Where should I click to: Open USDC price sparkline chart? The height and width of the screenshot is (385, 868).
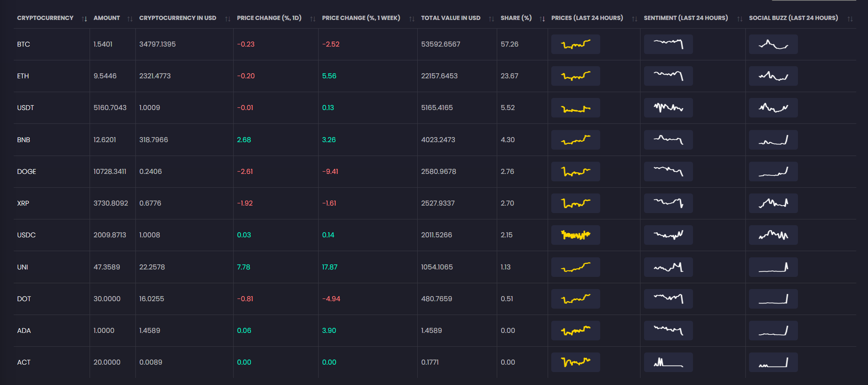click(x=576, y=235)
